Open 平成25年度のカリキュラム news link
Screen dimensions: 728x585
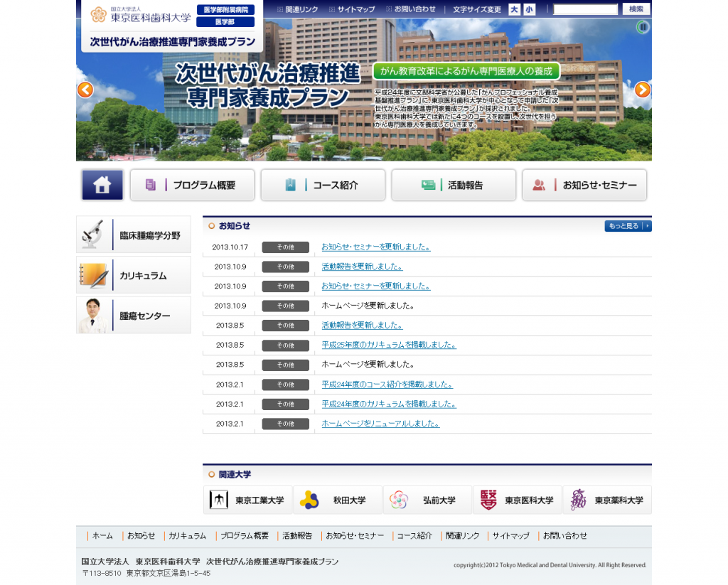[388, 345]
